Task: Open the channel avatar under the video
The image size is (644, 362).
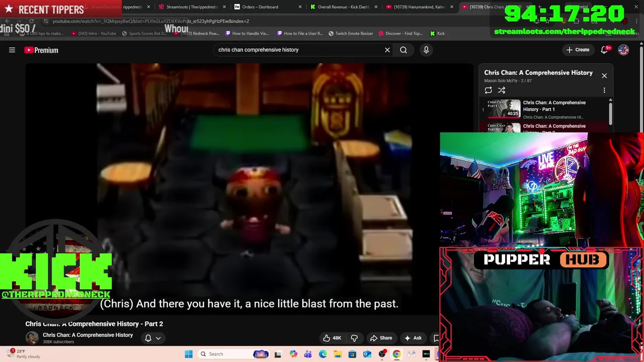Action: point(32,338)
